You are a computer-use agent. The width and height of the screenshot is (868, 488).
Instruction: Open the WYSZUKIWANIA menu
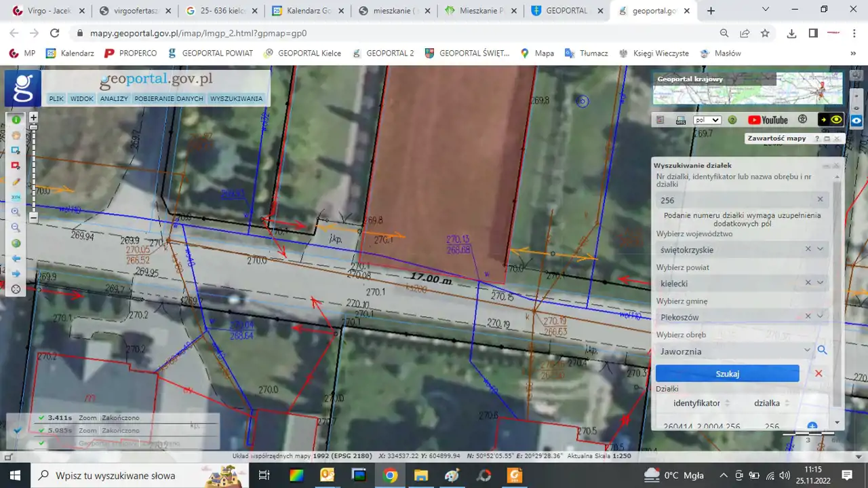236,99
